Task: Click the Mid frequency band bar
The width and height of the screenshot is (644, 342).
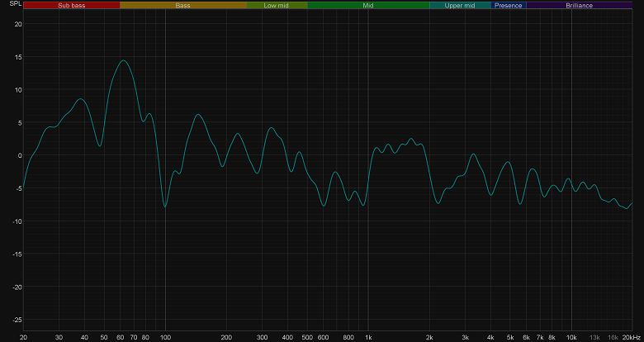Action: (x=368, y=5)
